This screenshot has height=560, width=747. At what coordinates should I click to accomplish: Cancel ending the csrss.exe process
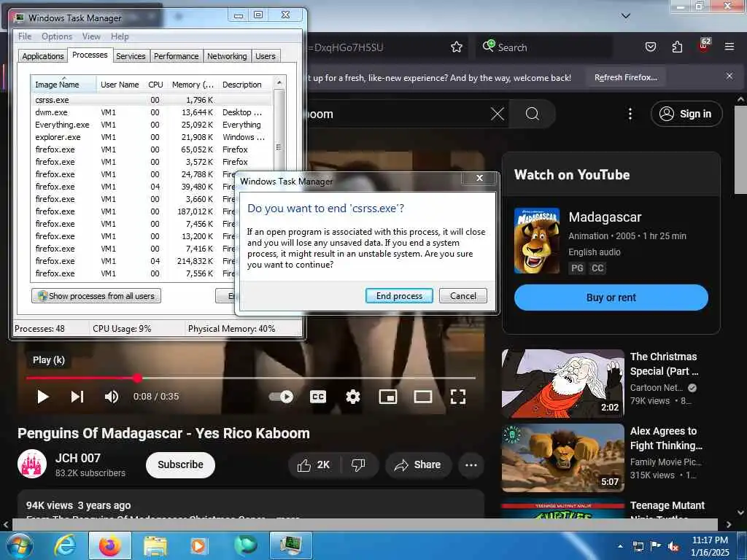462,296
